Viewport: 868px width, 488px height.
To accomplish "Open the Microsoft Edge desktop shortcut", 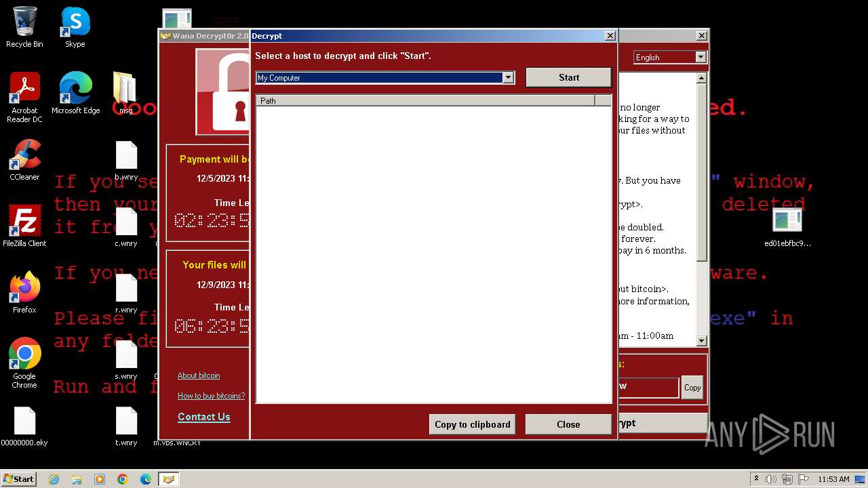I will tap(75, 94).
